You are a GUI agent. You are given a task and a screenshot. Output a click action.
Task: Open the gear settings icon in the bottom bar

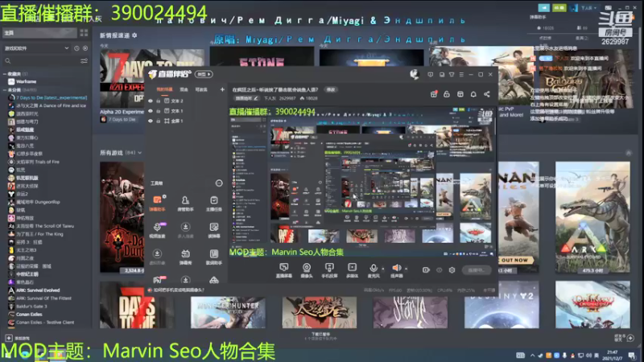coord(452,270)
